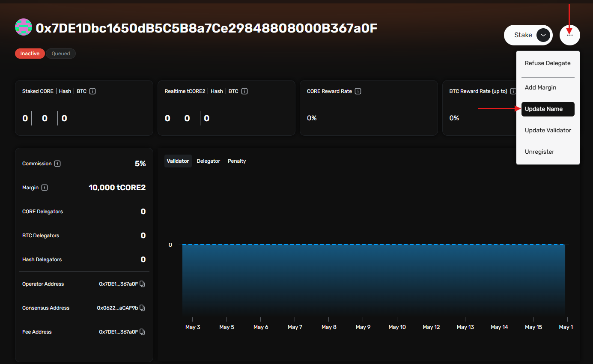
Task: Click the validator avatar icon
Action: click(24, 27)
